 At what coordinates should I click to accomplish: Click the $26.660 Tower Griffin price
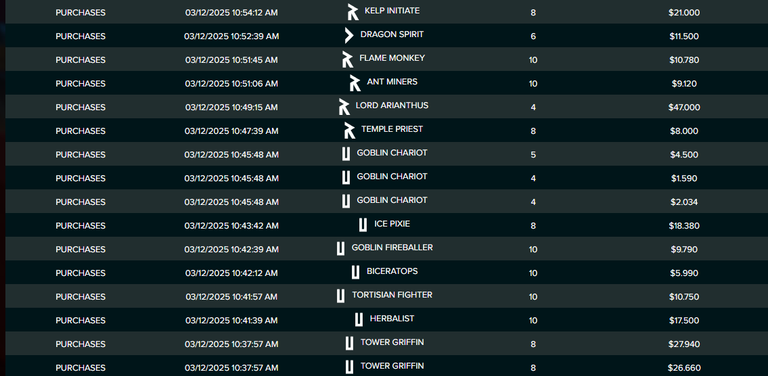coord(684,368)
